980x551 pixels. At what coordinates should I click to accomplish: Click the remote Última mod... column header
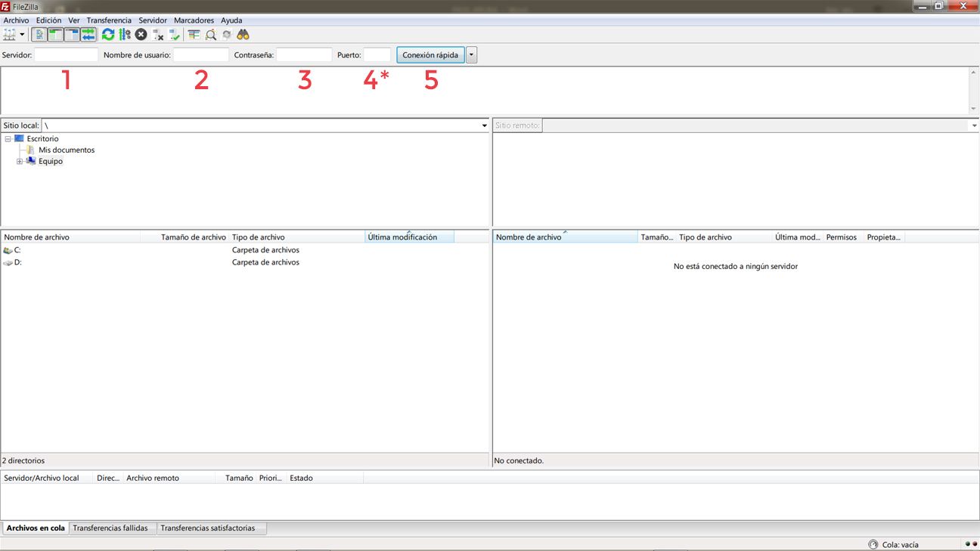799,237
